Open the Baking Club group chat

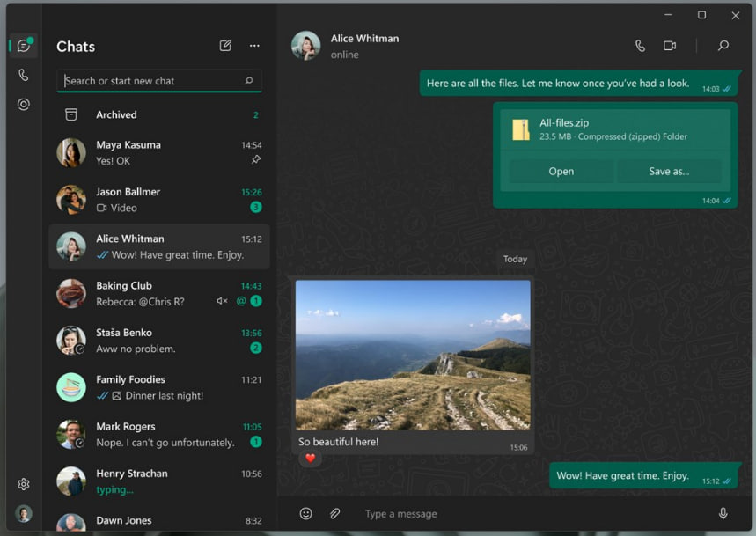tap(158, 293)
